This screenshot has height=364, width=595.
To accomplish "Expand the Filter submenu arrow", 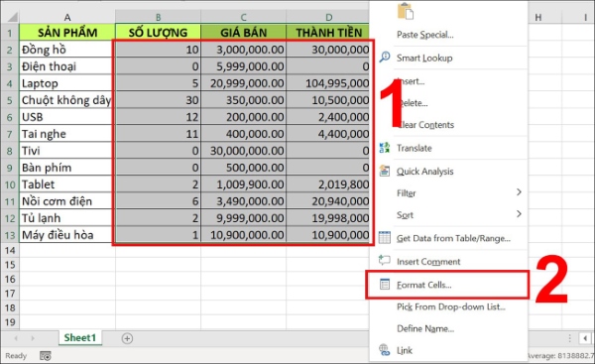I will [x=519, y=192].
